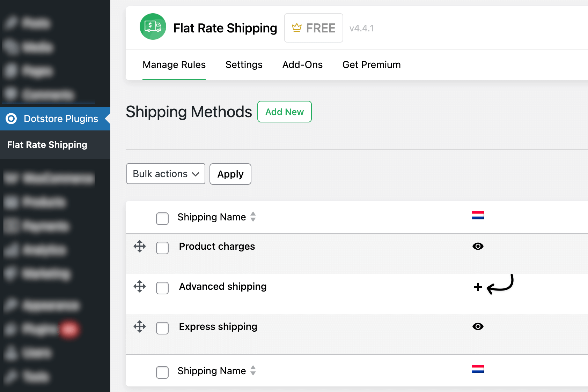Click the flag icon in table header
The height and width of the screenshot is (392, 588).
[x=478, y=215]
